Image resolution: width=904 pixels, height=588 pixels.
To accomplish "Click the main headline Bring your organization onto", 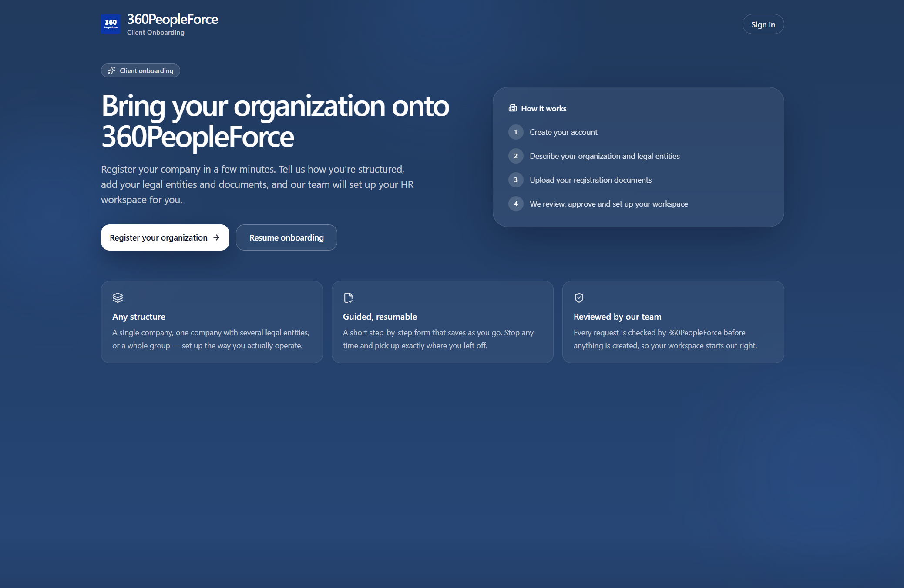I will 275,106.
